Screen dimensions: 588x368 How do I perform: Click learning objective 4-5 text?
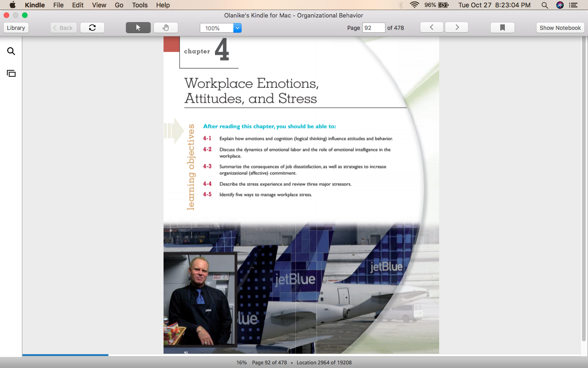point(266,195)
